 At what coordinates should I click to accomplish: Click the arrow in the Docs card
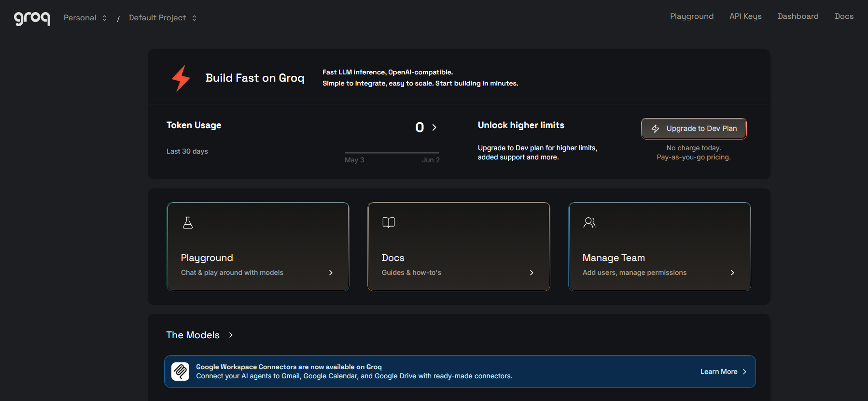(x=532, y=272)
